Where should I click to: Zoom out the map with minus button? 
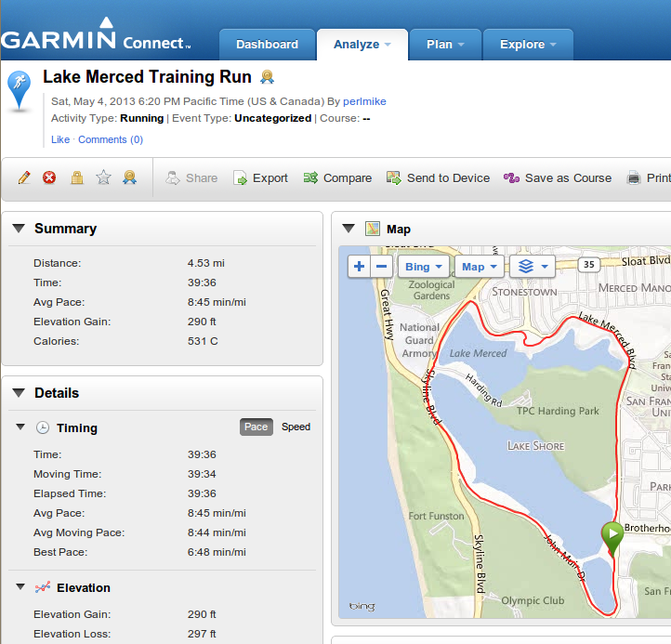[381, 267]
